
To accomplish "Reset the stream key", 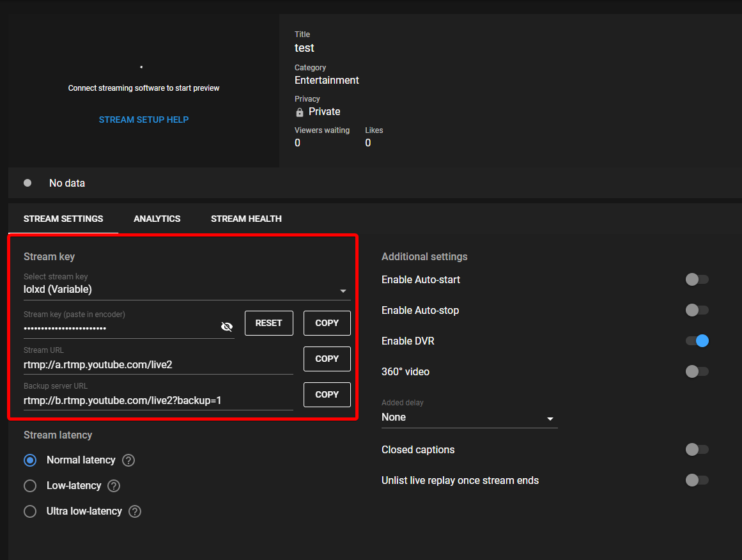I will [x=268, y=323].
